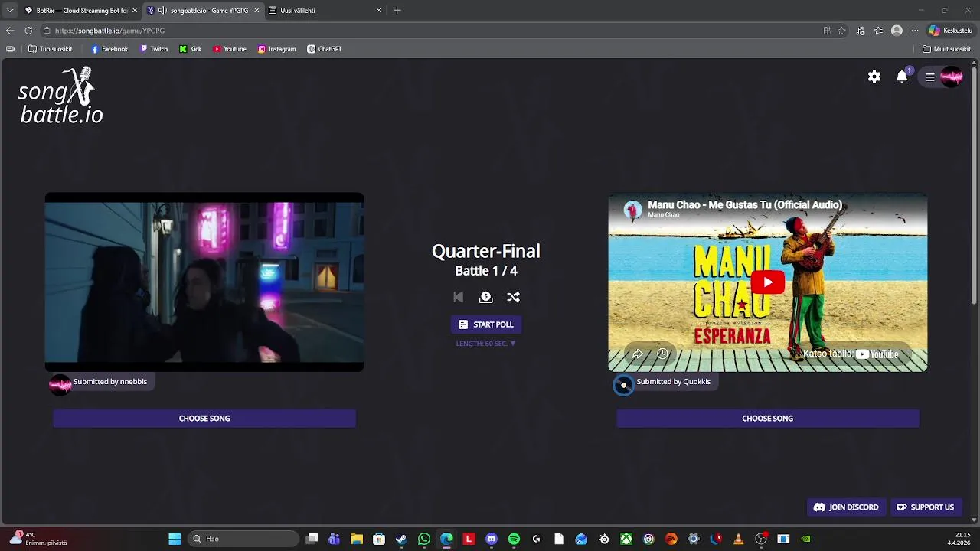Viewport: 980px width, 551px height.
Task: Join the Discord server
Action: coord(846,507)
